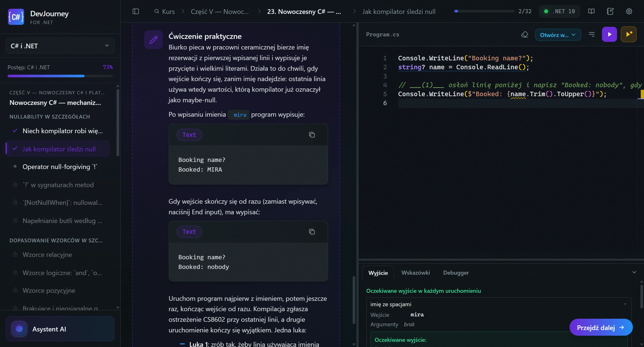Collapse the output panel with the chevron
This screenshot has width=644, height=347.
pos(634,272)
